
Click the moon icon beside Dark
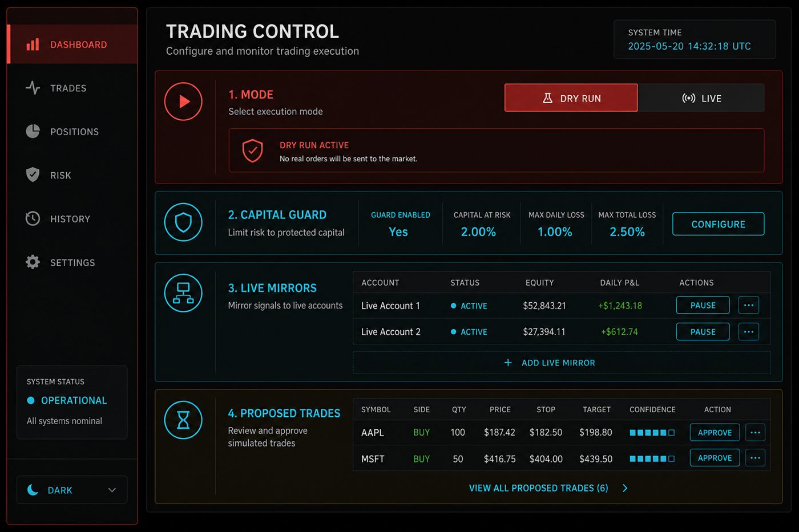[x=33, y=490]
